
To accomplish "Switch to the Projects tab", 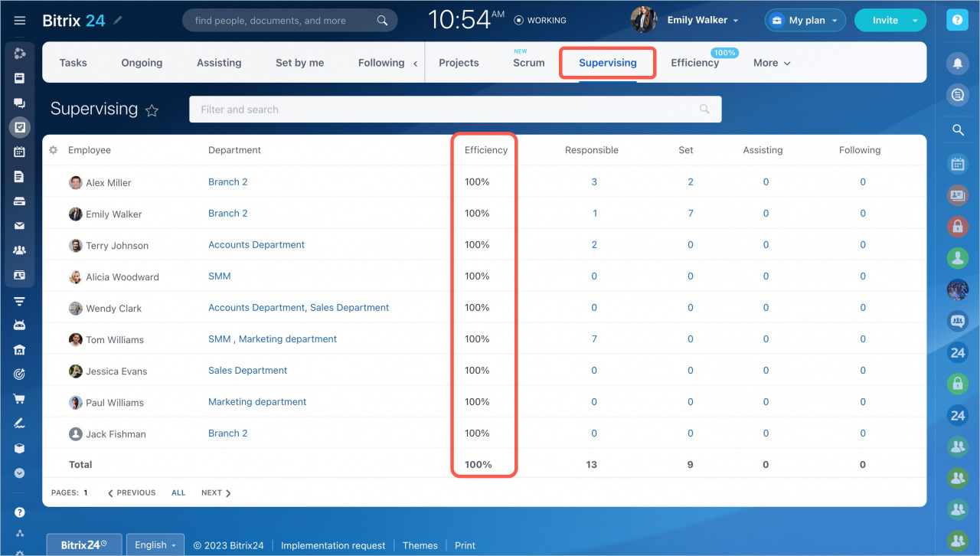I will (x=459, y=63).
